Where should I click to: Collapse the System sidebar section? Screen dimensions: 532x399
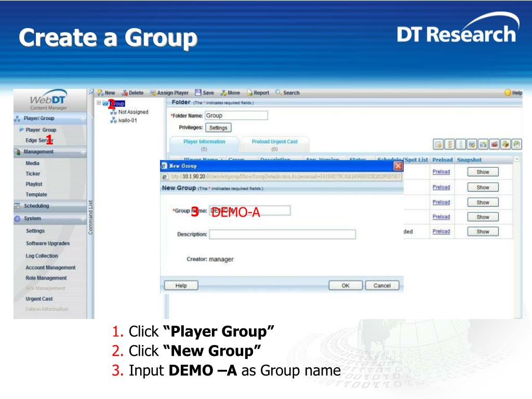tap(83, 219)
